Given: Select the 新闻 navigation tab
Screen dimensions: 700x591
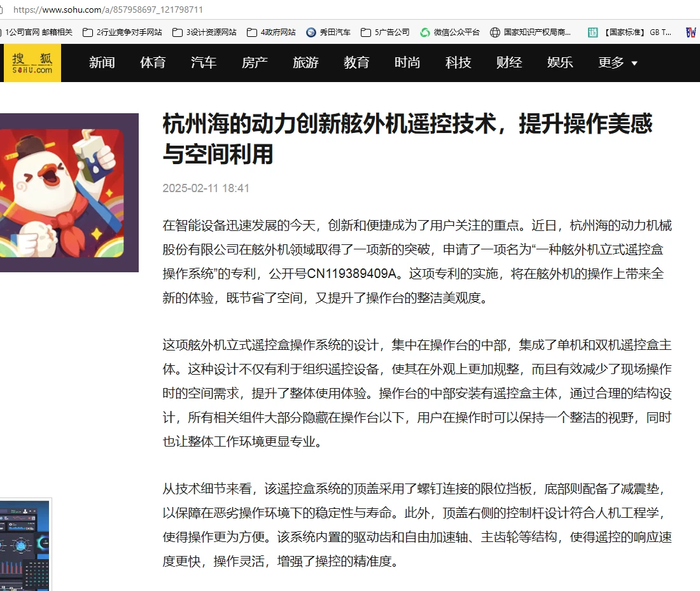Looking at the screenshot, I should point(102,62).
